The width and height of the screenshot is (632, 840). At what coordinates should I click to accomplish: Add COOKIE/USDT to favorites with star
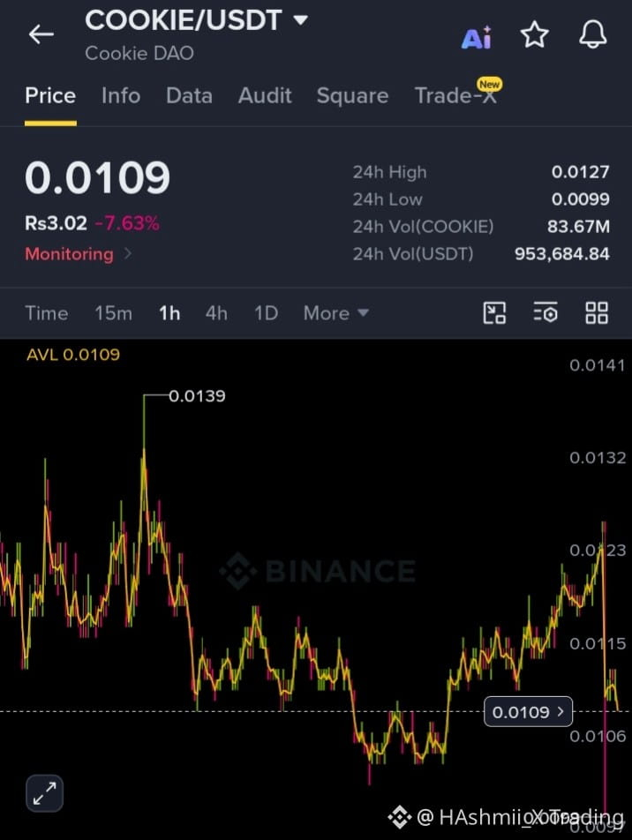coord(534,34)
